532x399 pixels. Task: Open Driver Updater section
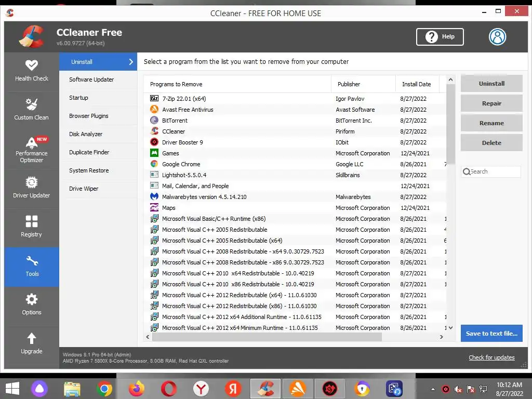(32, 188)
